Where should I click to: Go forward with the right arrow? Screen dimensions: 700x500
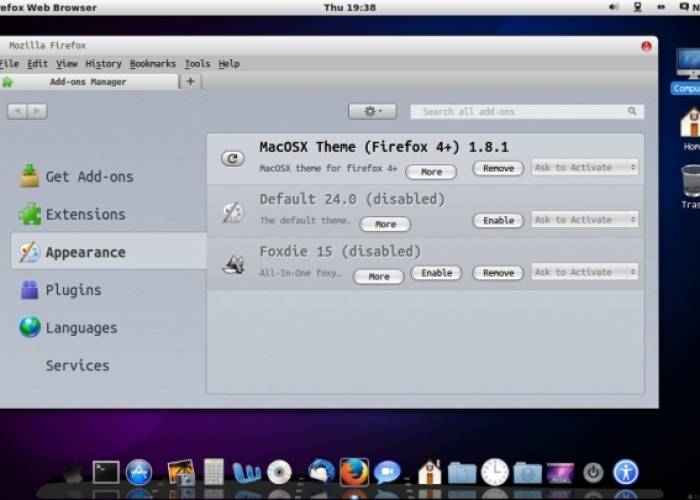37,111
